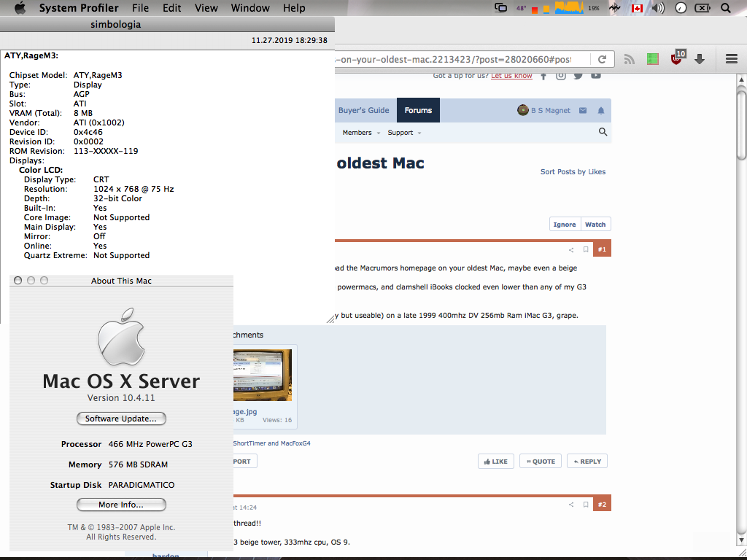This screenshot has width=747, height=560.
Task: Click the browser URL address field
Action: [x=462, y=59]
